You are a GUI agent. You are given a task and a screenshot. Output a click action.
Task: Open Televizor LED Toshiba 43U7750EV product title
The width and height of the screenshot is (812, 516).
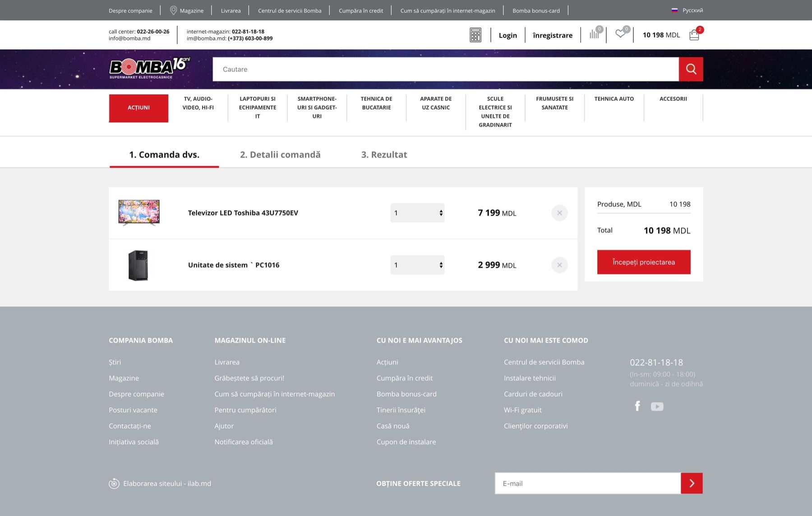click(243, 213)
